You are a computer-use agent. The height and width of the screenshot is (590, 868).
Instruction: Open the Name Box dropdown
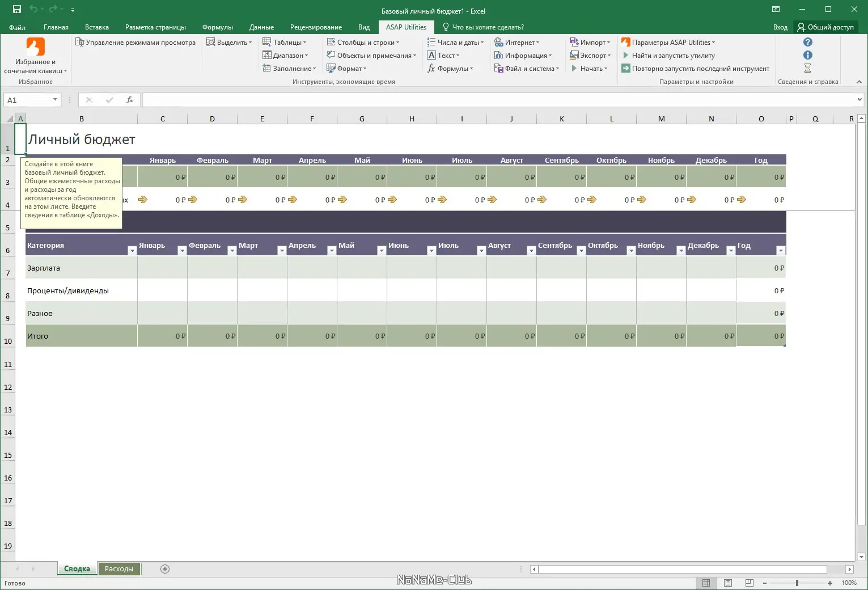pyautogui.click(x=55, y=99)
